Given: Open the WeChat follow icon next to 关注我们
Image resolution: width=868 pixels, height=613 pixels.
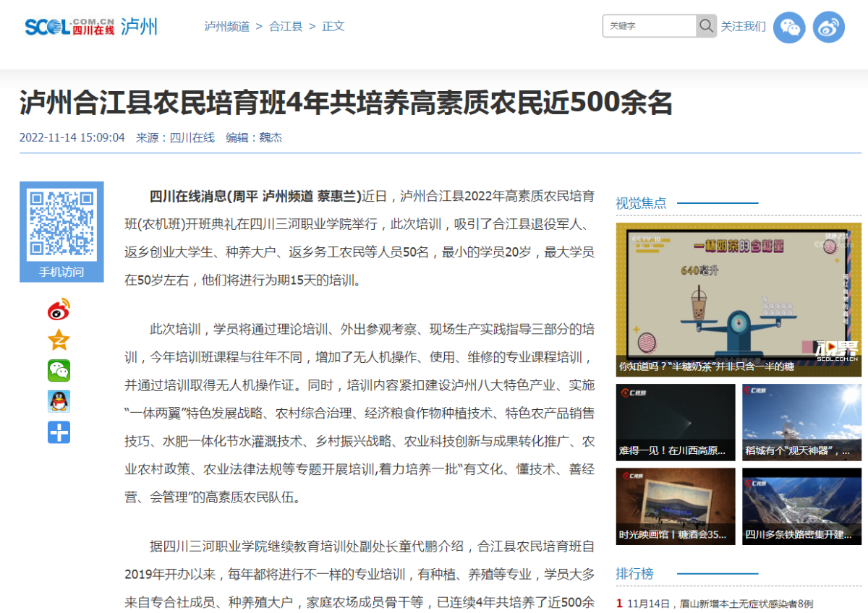Looking at the screenshot, I should (x=788, y=27).
